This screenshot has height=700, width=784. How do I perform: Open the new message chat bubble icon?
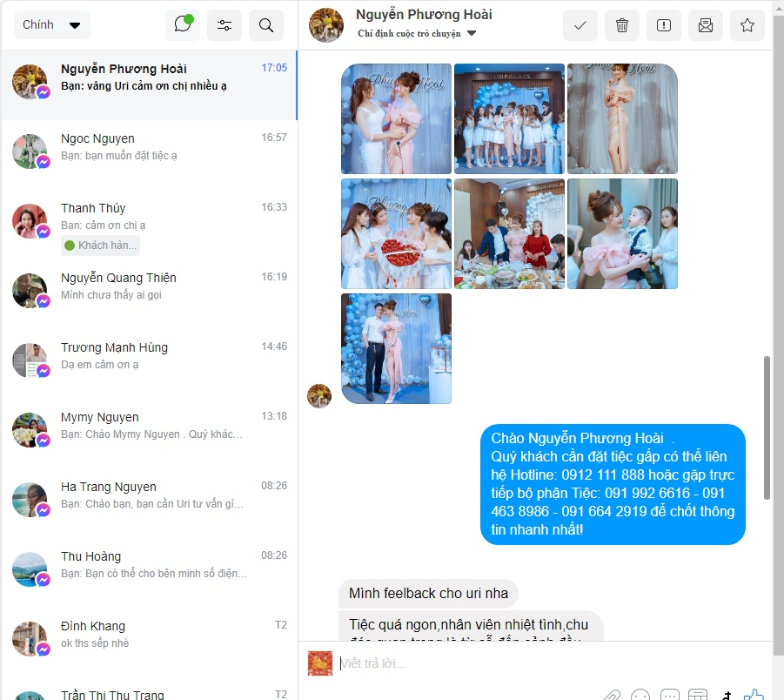click(183, 24)
